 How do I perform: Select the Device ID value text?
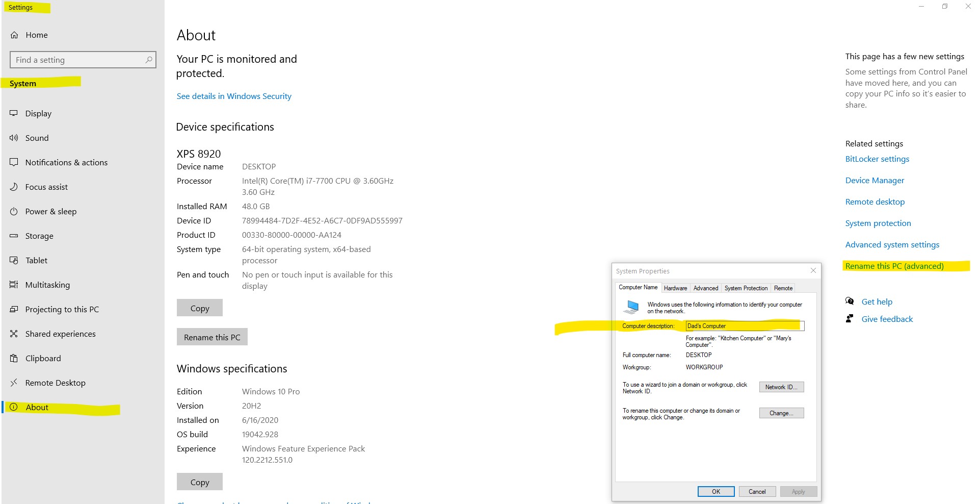(322, 221)
